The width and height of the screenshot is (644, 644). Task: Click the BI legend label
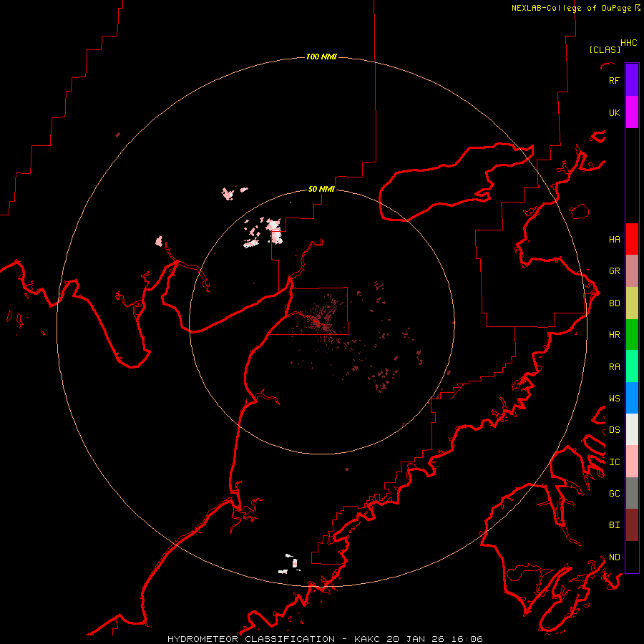614,525
